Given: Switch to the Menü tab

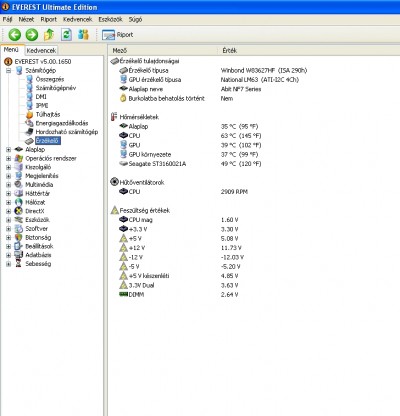Looking at the screenshot, I should [11, 50].
